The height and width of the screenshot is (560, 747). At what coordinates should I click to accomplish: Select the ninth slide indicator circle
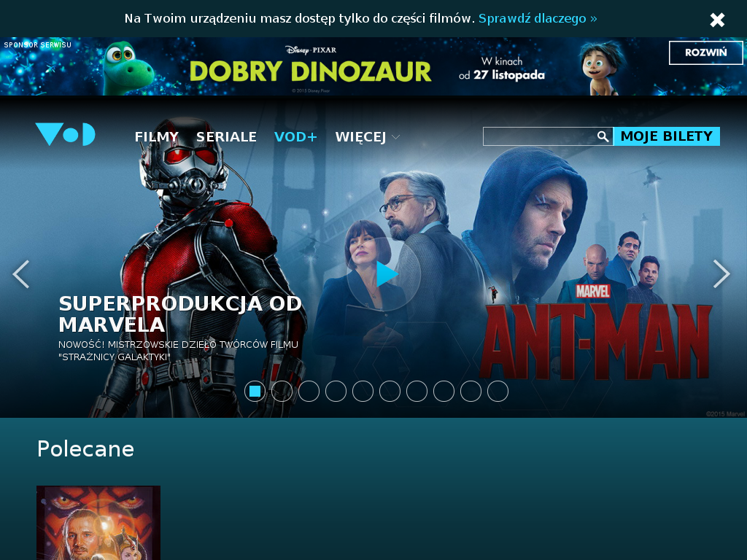point(471,391)
